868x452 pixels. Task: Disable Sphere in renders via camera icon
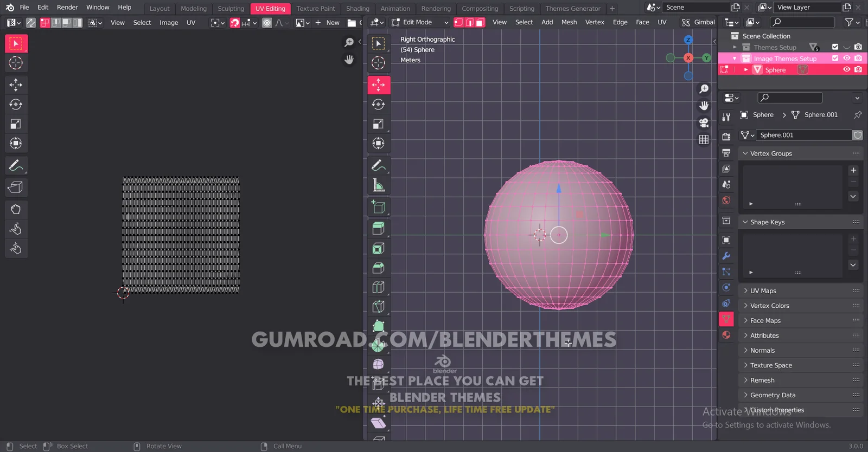click(858, 70)
